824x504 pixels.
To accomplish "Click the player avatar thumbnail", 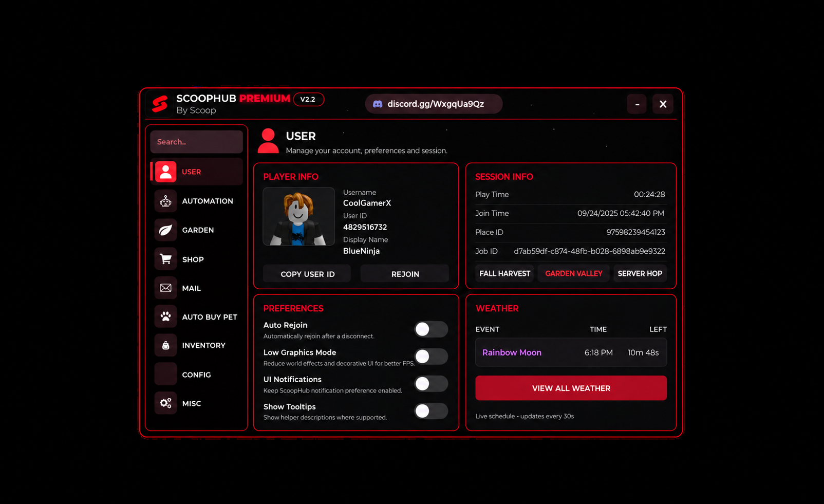I will click(298, 216).
